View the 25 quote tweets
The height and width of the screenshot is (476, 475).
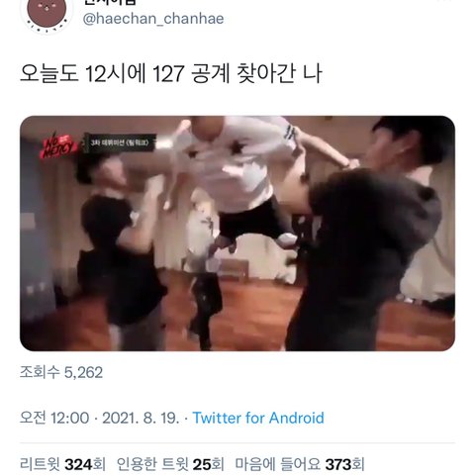coord(170,464)
